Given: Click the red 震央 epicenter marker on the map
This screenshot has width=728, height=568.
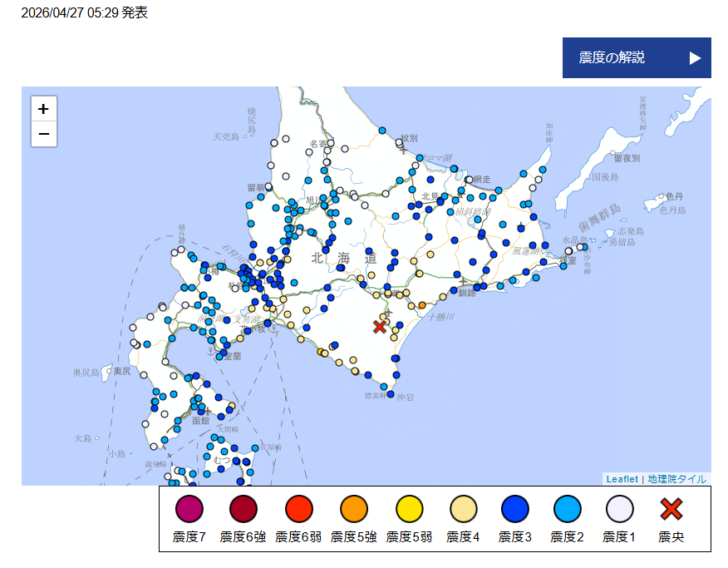Looking at the screenshot, I should pyautogui.click(x=379, y=326).
